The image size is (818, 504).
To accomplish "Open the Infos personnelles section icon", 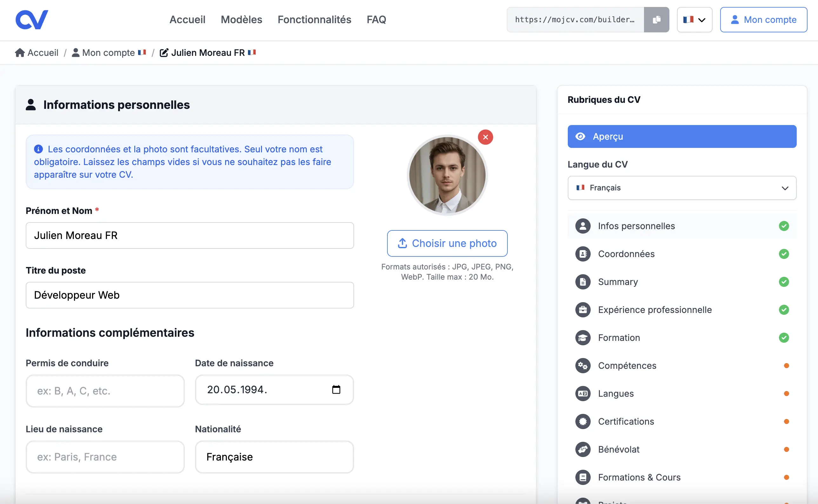I will coord(583,226).
